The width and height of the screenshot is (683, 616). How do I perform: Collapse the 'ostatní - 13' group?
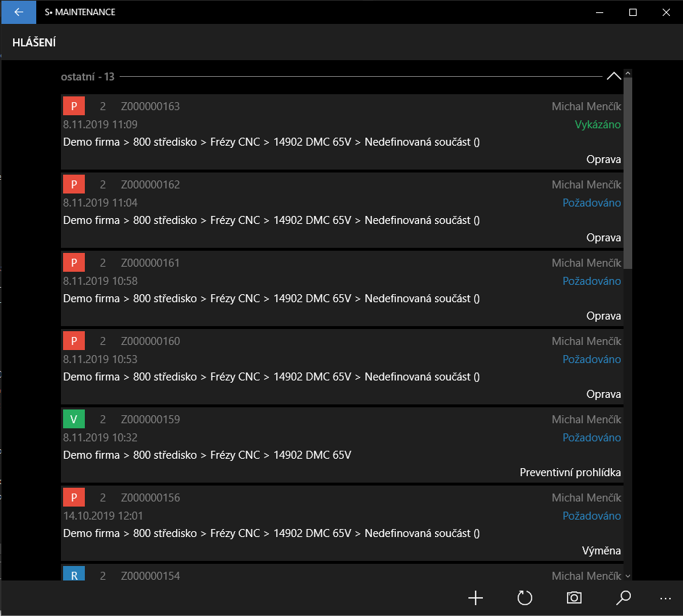click(613, 76)
